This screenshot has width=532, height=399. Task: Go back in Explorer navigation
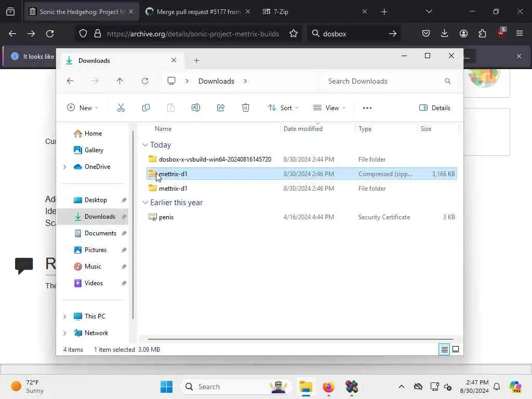coord(70,81)
